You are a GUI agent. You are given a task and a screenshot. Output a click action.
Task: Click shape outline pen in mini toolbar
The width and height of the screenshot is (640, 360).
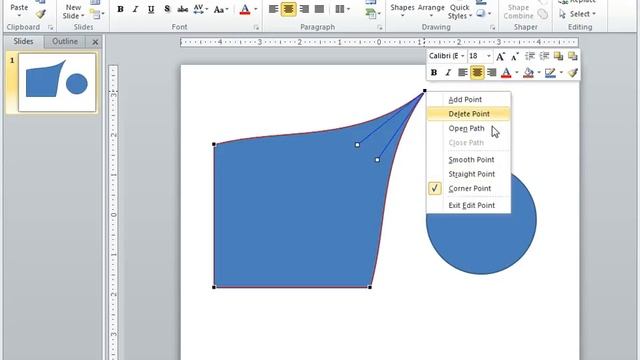(x=550, y=73)
